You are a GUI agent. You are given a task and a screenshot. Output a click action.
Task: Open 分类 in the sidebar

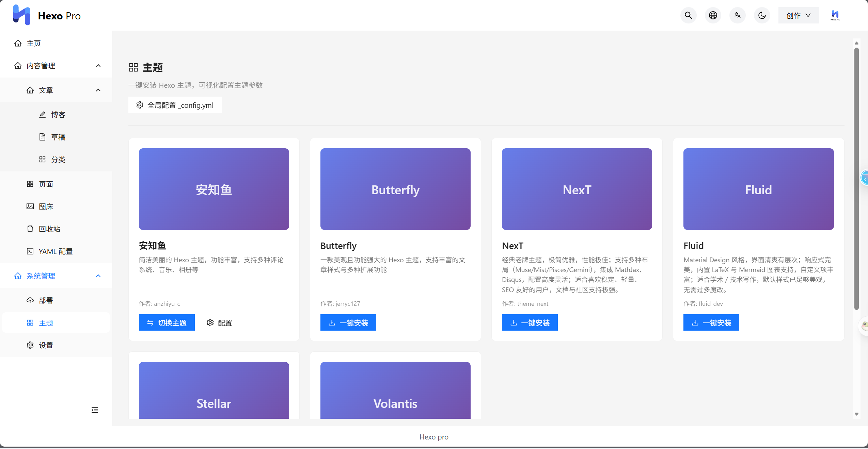pos(56,160)
